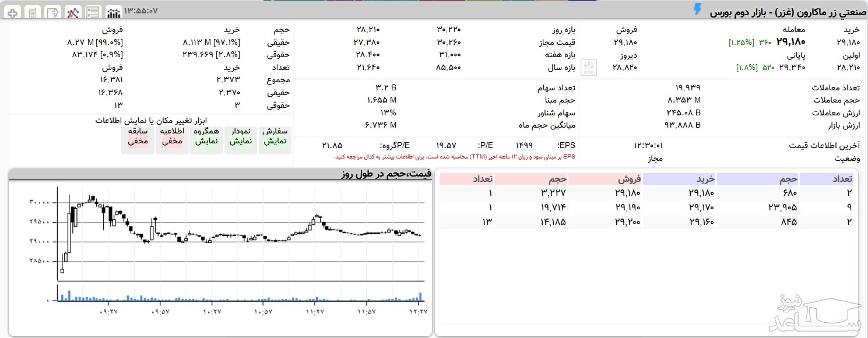Toggle سفارش panel visibility
This screenshot has height=338, width=868.
coord(275,137)
